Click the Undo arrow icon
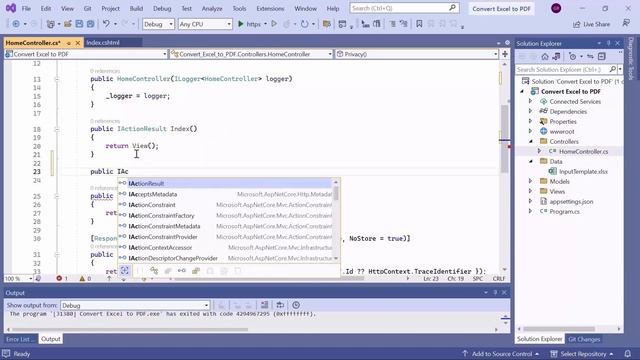 coord(106,24)
